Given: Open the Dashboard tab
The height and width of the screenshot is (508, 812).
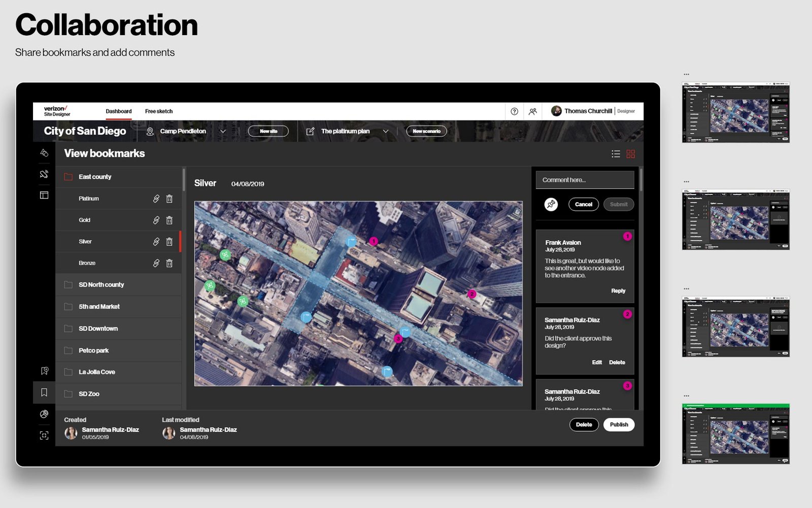Looking at the screenshot, I should click(119, 111).
